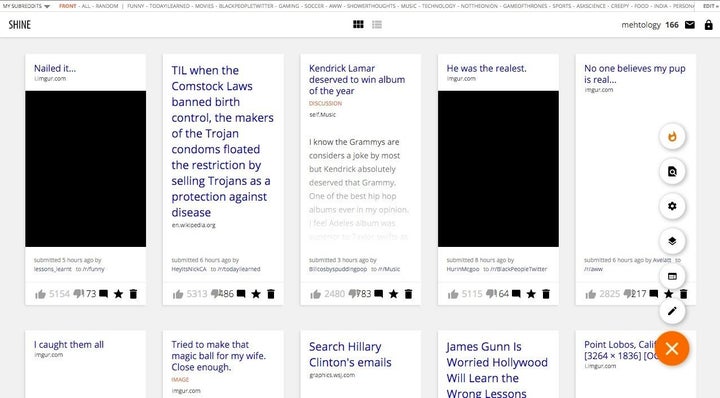Open mehtology user profile link
The height and width of the screenshot is (398, 720).
click(x=641, y=25)
